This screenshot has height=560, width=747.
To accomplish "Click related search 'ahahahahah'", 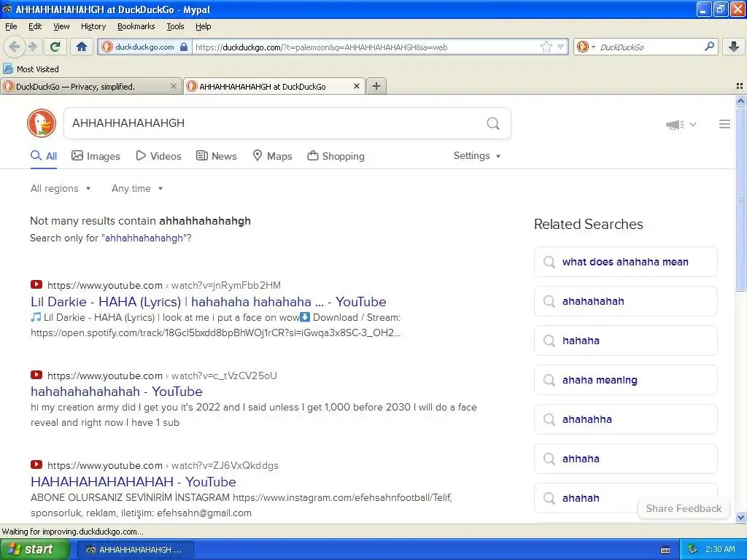I will point(625,301).
